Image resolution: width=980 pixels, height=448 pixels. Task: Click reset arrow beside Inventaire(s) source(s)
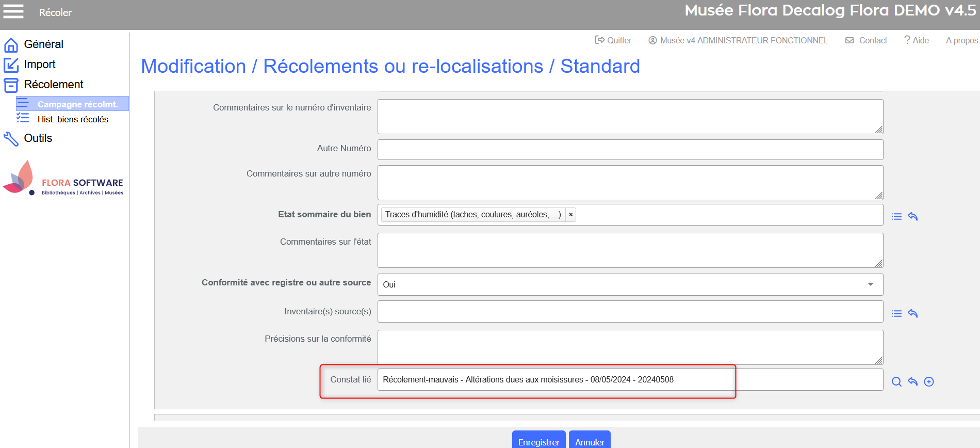tap(912, 314)
